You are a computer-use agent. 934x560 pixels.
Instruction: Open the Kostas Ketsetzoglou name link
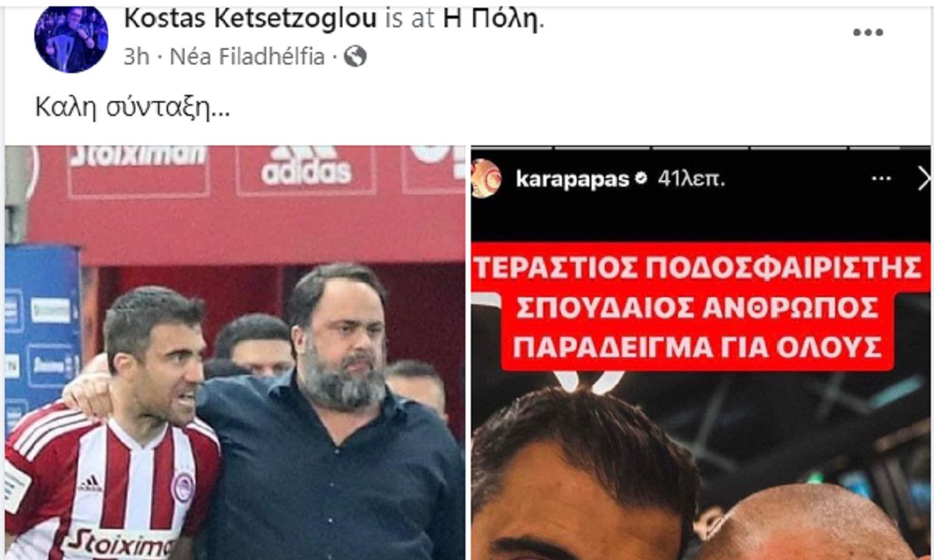click(x=252, y=19)
